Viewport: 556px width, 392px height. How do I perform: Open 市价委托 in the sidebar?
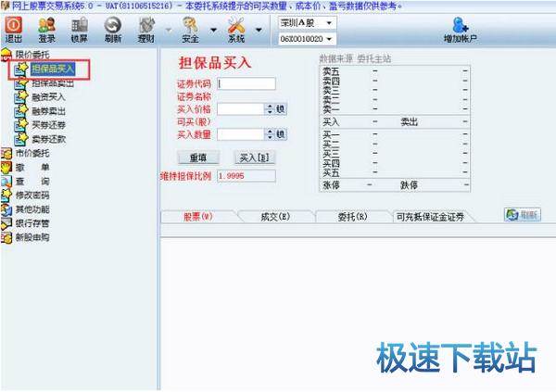click(32, 153)
